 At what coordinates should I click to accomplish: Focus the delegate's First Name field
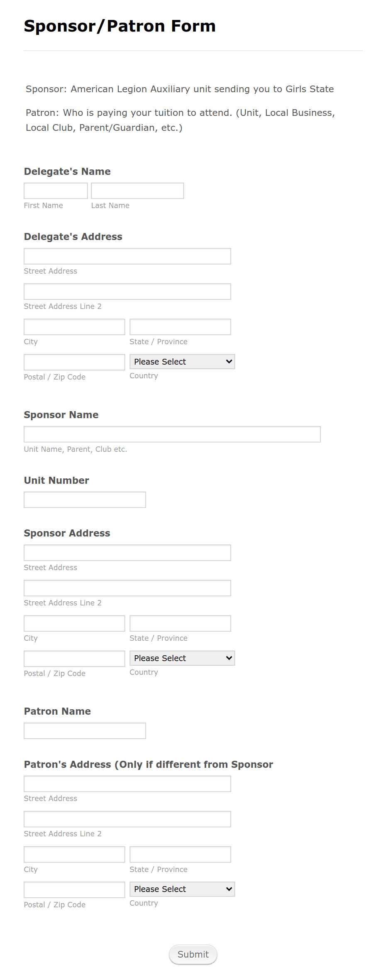tap(56, 191)
